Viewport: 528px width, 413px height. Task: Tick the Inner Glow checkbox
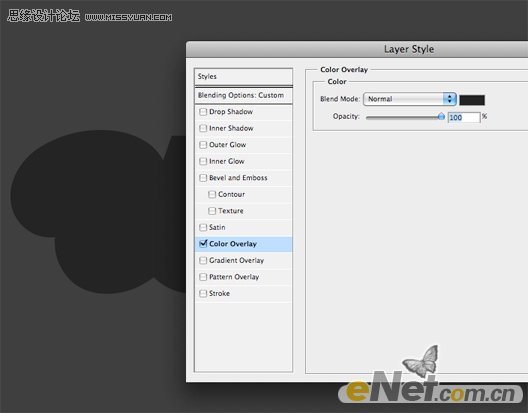coord(203,161)
